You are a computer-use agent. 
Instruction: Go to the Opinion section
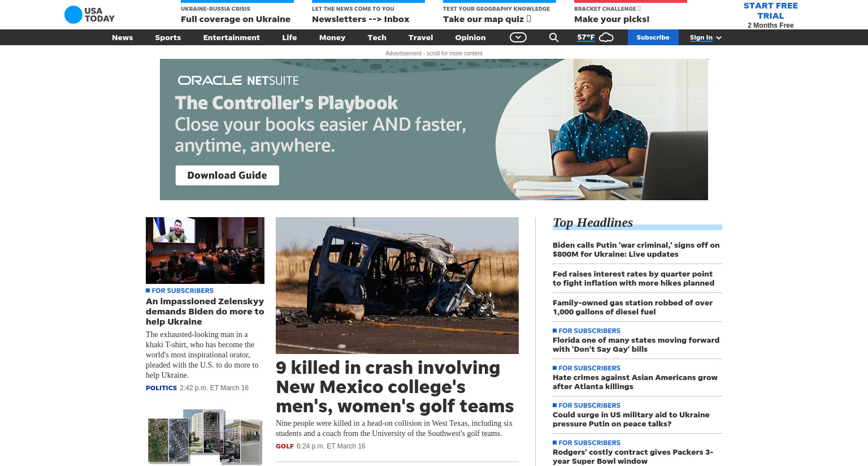click(470, 37)
